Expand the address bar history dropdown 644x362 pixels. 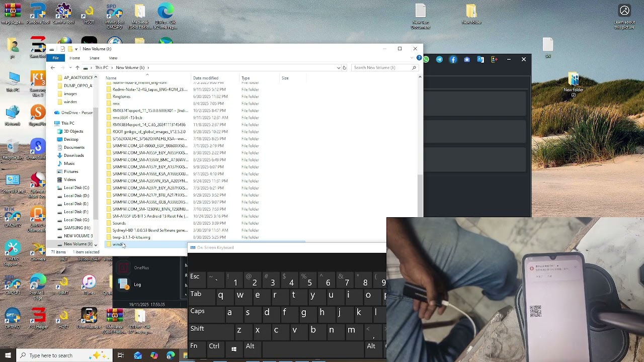click(x=339, y=67)
